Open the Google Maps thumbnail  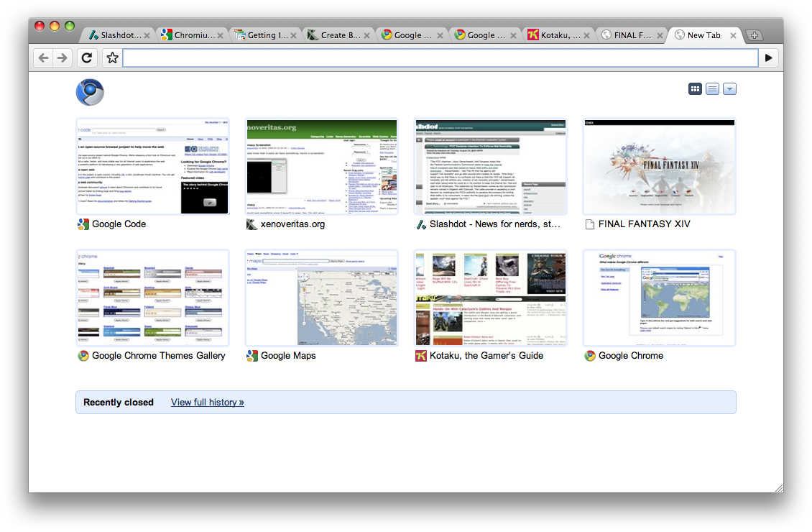point(322,298)
